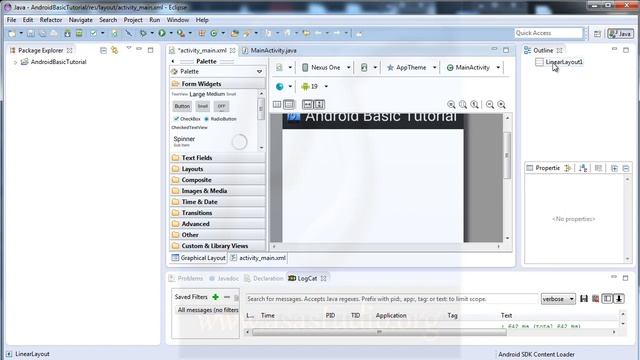Screen dimensions: 640x360
Task: Open the verbose log level dropdown
Action: point(558,299)
